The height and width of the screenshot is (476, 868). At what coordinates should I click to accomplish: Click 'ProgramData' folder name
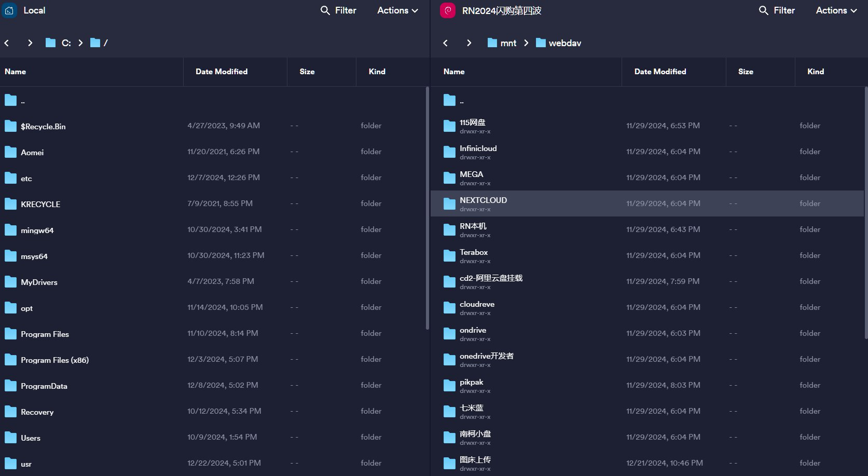click(x=44, y=386)
